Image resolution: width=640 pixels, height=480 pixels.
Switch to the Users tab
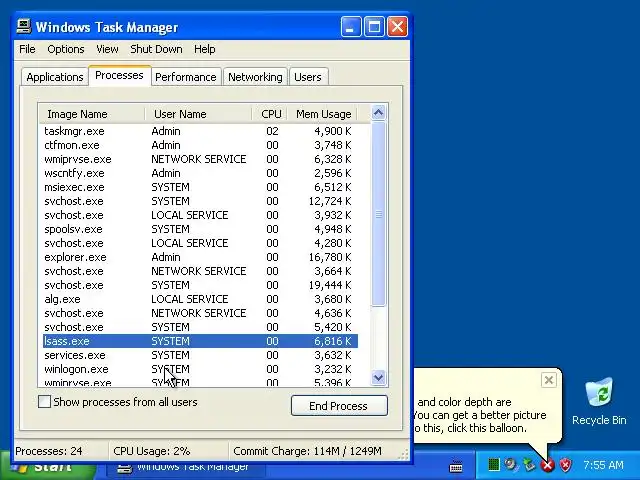tap(308, 77)
